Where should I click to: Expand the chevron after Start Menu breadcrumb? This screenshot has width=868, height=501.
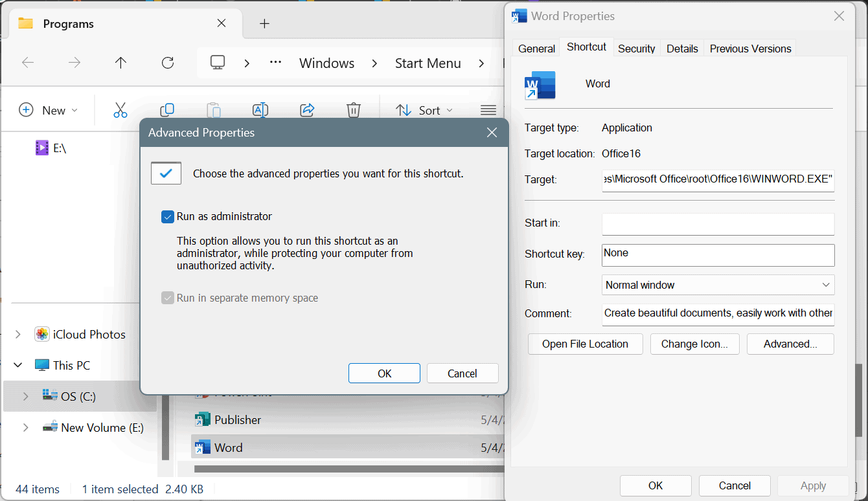tap(481, 63)
